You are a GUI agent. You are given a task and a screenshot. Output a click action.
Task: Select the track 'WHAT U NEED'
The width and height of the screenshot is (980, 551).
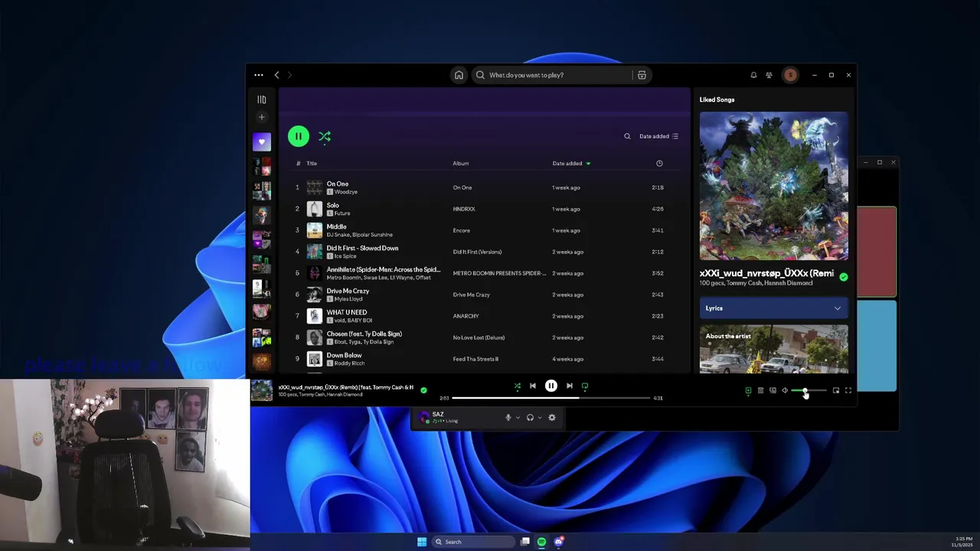click(347, 312)
